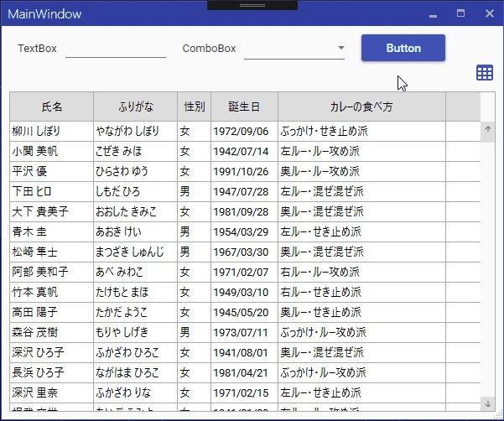
Task: Click 男 in the 下田 ヒロ row
Action: pyautogui.click(x=195, y=191)
